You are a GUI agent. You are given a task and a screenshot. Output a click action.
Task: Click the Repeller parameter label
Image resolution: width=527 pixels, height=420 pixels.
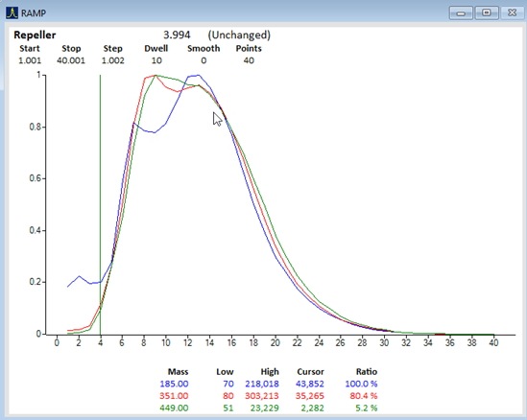35,35
